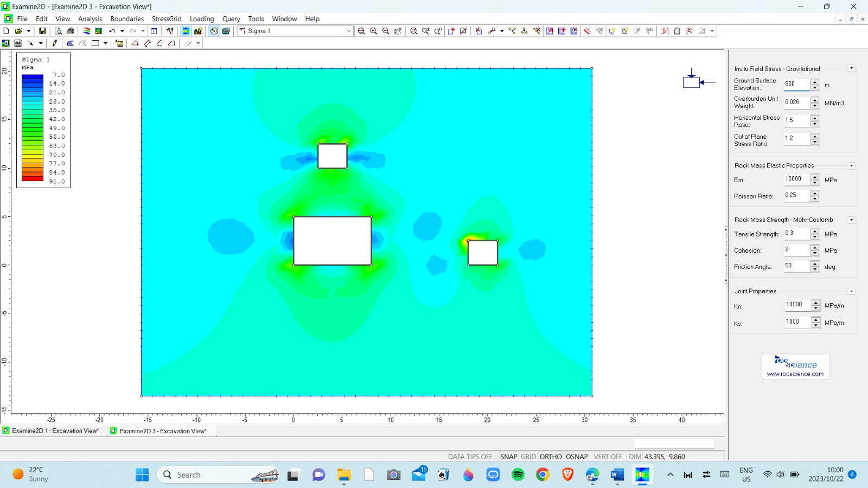Visit the www.rocscience.com link
The width and height of the screenshot is (868, 488).
[794, 374]
